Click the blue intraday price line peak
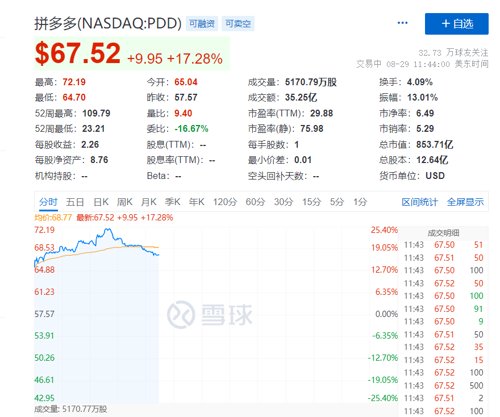500x417 pixels. tap(108, 229)
